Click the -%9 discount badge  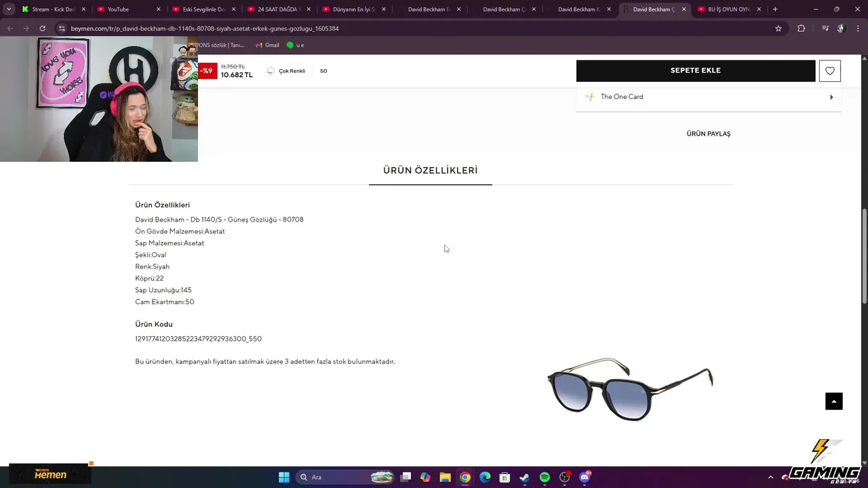207,70
